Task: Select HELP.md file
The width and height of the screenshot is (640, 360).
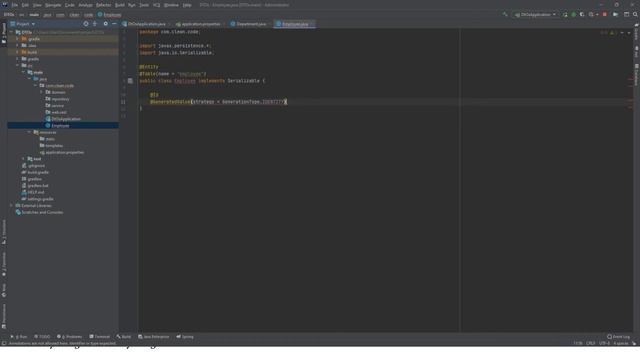Action: (x=33, y=192)
